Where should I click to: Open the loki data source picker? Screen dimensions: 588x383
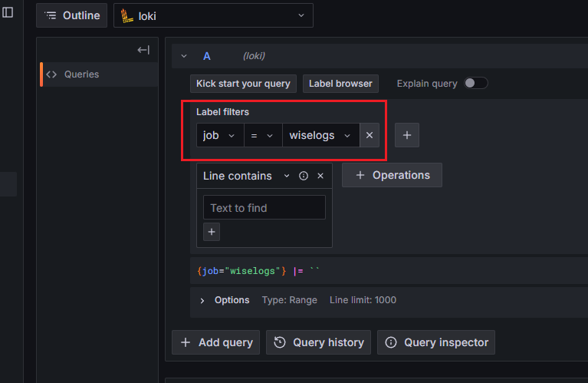[213, 15]
